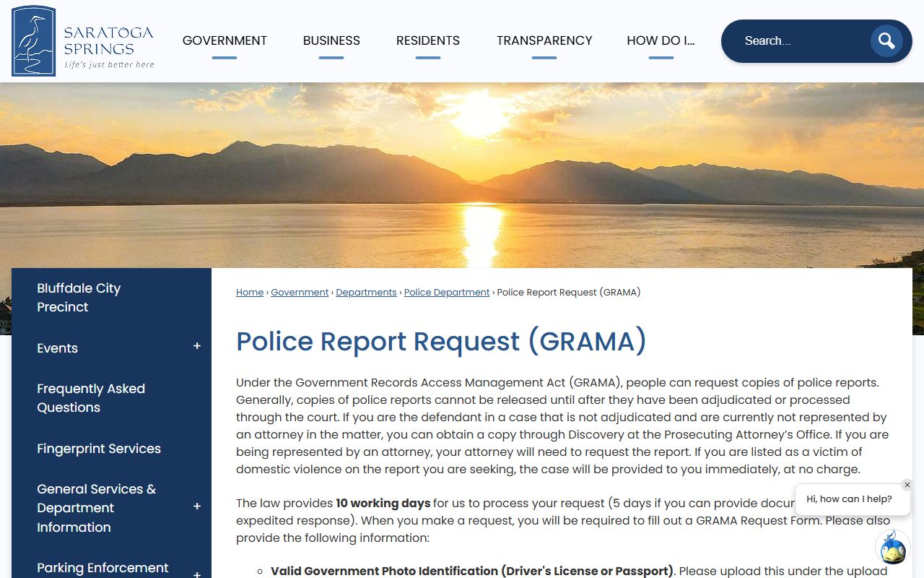The height and width of the screenshot is (578, 924).
Task: Open Frequently Asked Questions sidebar link
Action: click(x=91, y=398)
